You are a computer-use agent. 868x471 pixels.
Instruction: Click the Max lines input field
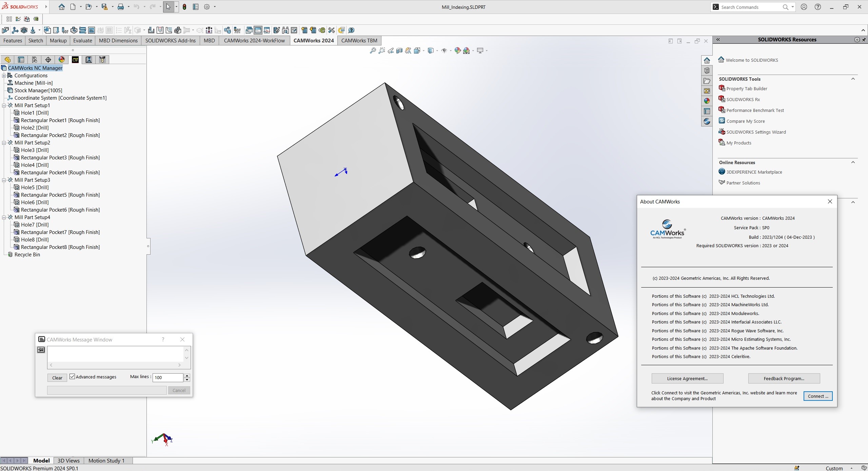(x=168, y=377)
